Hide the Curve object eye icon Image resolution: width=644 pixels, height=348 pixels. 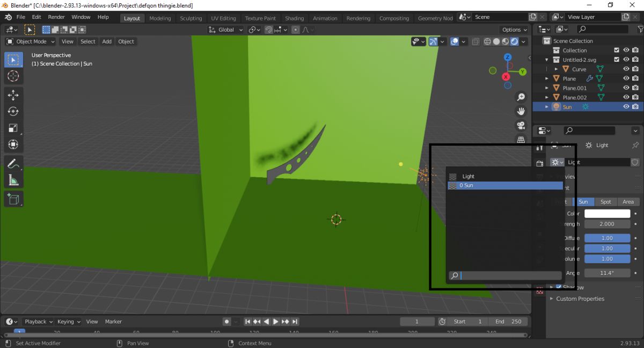click(x=626, y=69)
